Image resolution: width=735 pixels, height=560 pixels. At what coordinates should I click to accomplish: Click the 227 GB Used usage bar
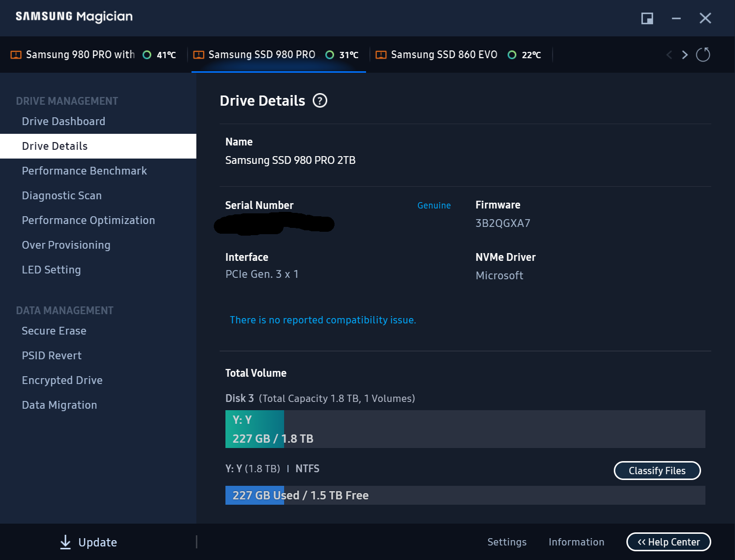click(465, 495)
